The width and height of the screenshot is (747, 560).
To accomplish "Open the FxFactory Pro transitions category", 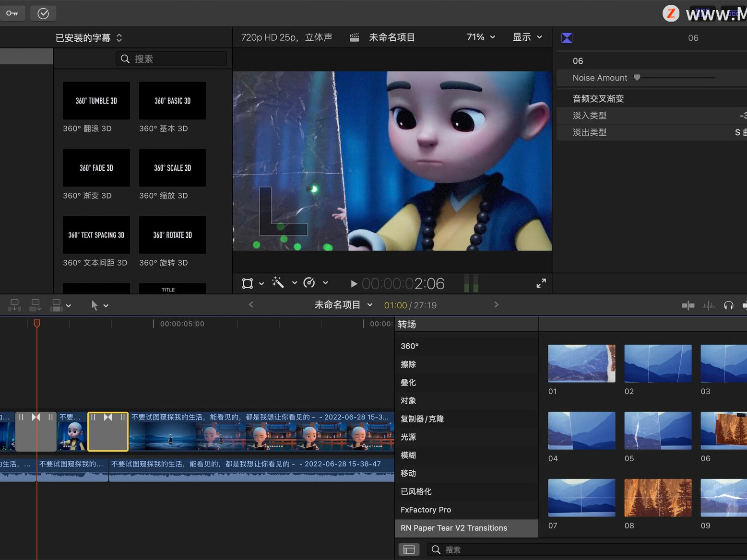I will pyautogui.click(x=426, y=510).
